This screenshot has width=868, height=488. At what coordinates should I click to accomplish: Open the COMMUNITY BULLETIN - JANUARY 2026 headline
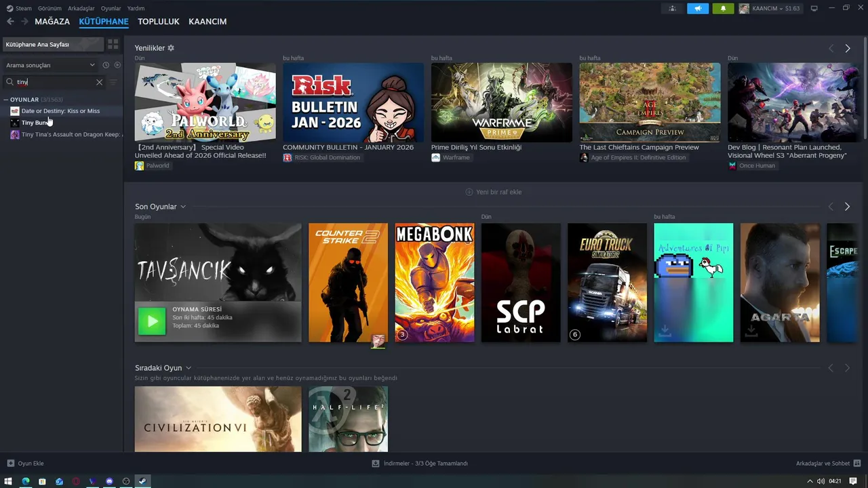pos(348,147)
